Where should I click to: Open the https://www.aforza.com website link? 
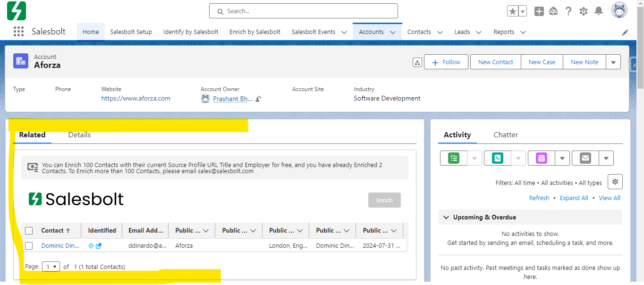click(x=136, y=99)
